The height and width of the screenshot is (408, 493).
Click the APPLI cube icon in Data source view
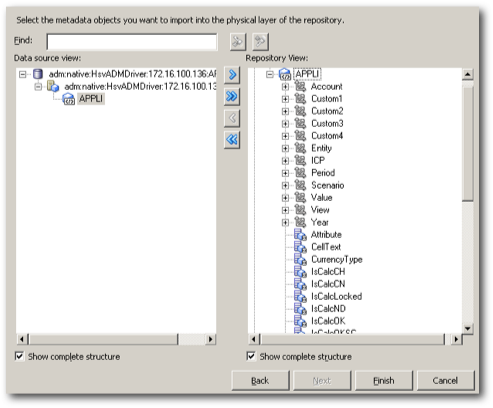(69, 99)
